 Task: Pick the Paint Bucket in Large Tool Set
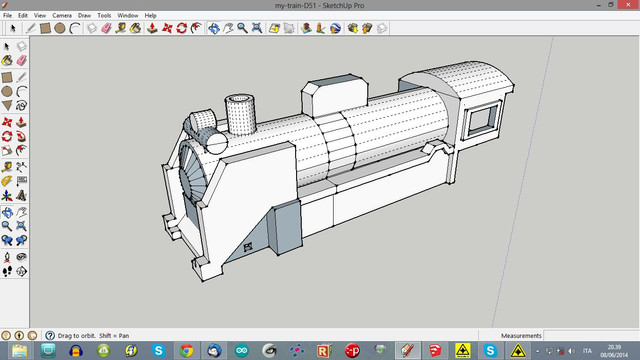[7, 61]
